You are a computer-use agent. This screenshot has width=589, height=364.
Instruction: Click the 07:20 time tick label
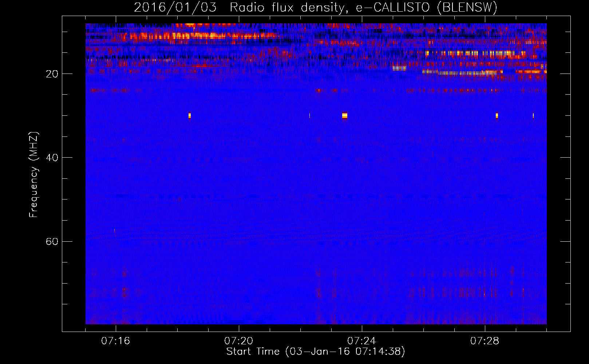(239, 341)
